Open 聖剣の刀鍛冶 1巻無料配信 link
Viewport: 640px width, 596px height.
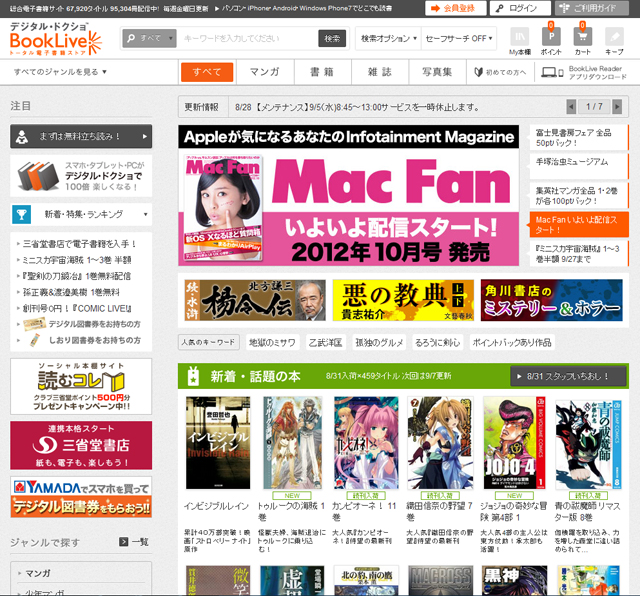point(76,276)
